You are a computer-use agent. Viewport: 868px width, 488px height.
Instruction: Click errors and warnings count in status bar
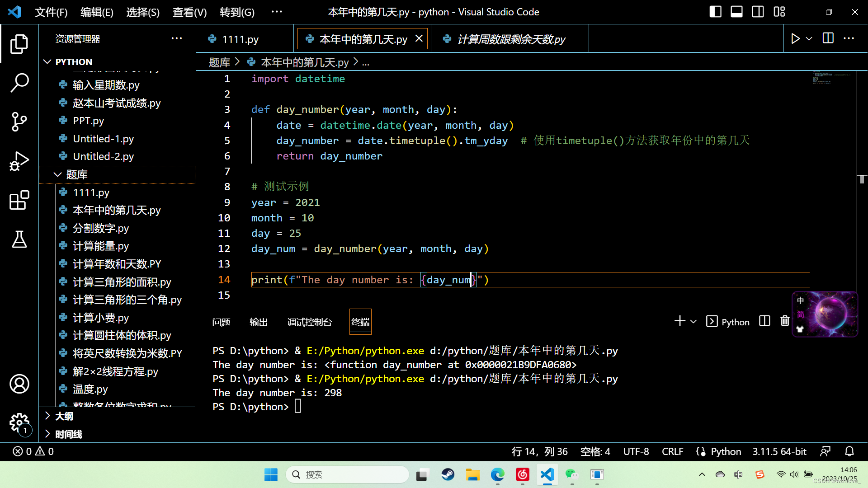click(x=33, y=451)
